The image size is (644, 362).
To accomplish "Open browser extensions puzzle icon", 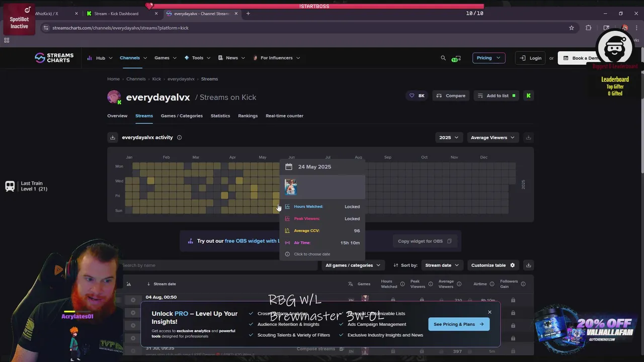I will [589, 28].
